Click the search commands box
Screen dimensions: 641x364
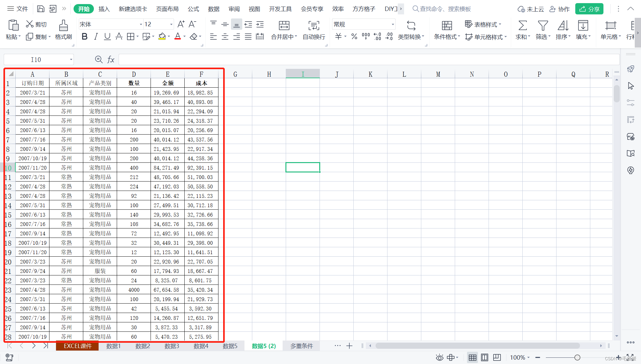click(x=442, y=9)
